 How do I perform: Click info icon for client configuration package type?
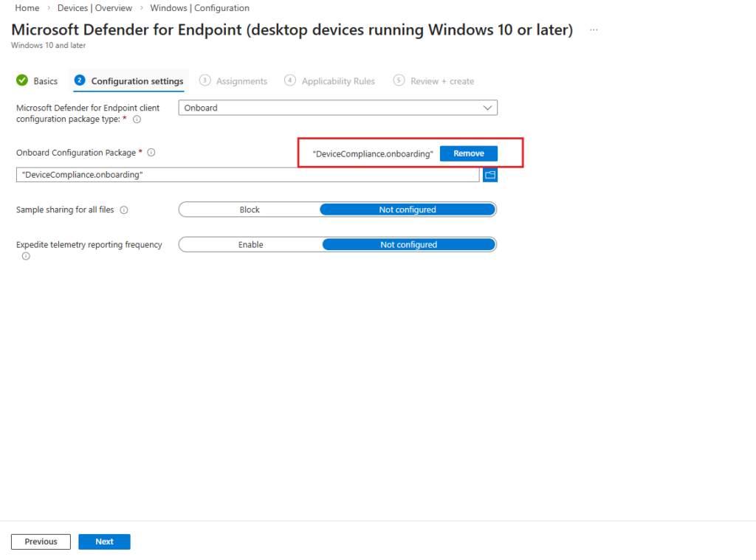[137, 120]
